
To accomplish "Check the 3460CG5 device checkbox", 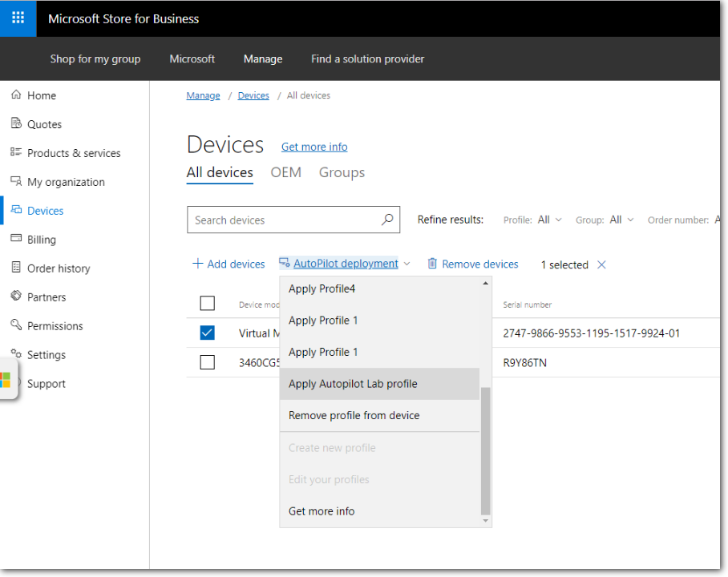I will pyautogui.click(x=208, y=362).
